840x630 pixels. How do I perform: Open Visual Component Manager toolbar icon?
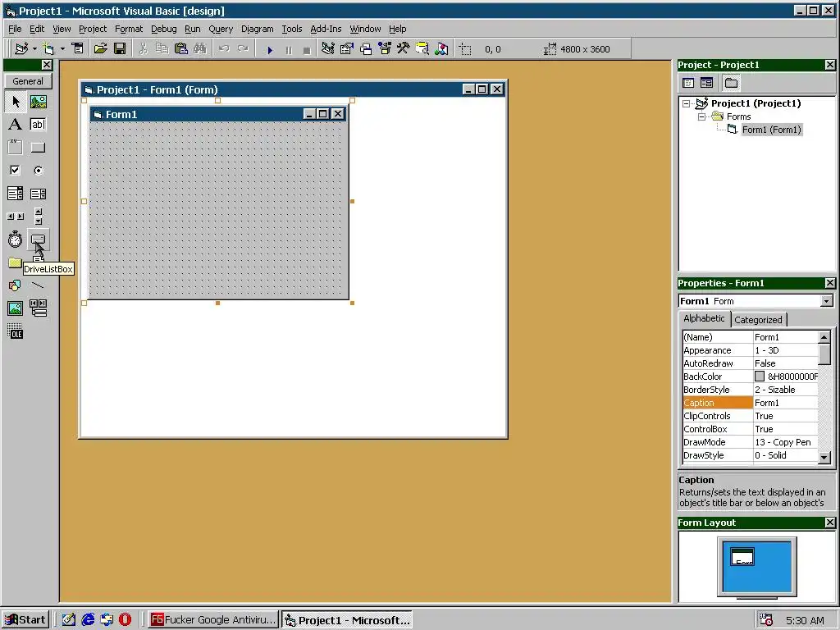point(441,48)
